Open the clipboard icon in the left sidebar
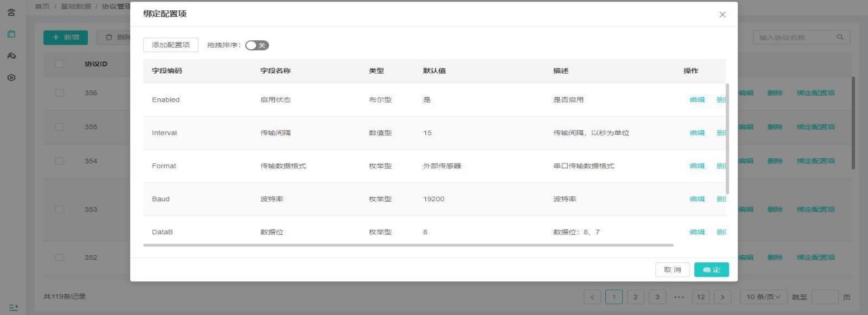Viewport: 868px width, 315px height. 11,34
